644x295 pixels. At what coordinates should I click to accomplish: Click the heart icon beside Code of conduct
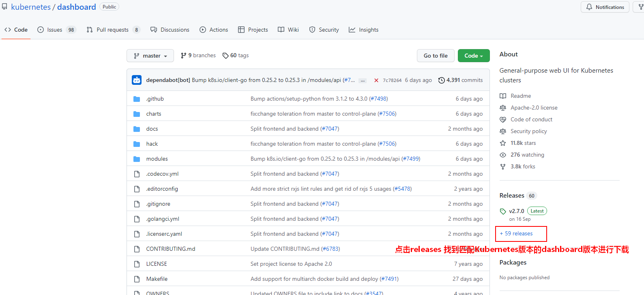(x=503, y=120)
